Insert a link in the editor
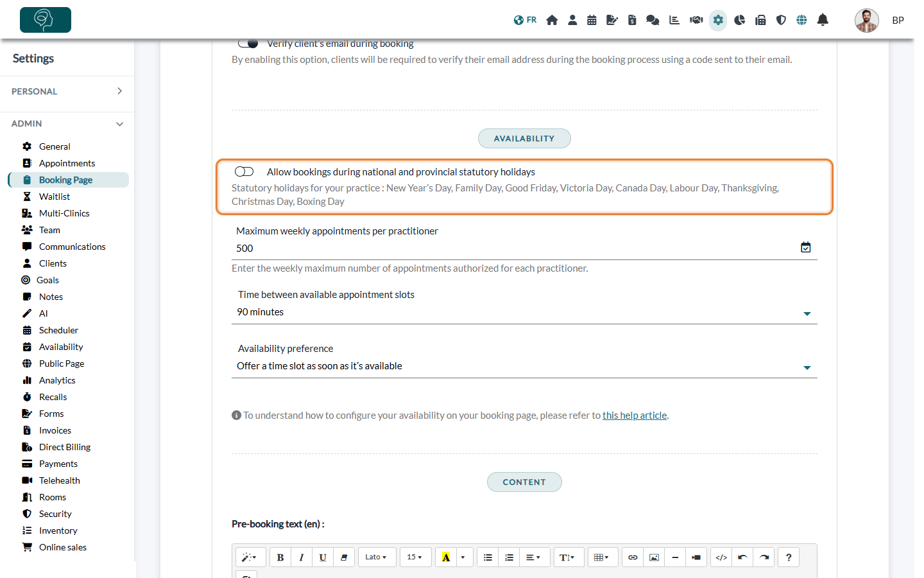The image size is (924, 578). (x=633, y=557)
